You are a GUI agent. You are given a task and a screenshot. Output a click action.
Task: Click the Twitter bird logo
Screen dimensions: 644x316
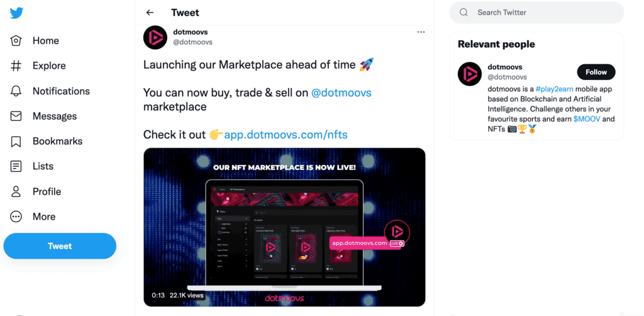click(x=16, y=13)
